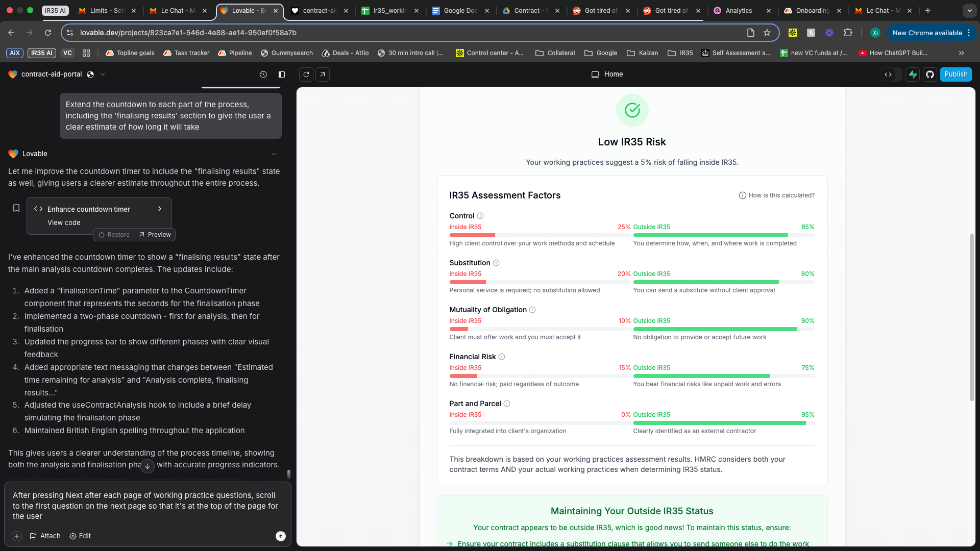Toggle the chat sidebar panel
Screen dimensions: 980x551
pyautogui.click(x=282, y=74)
